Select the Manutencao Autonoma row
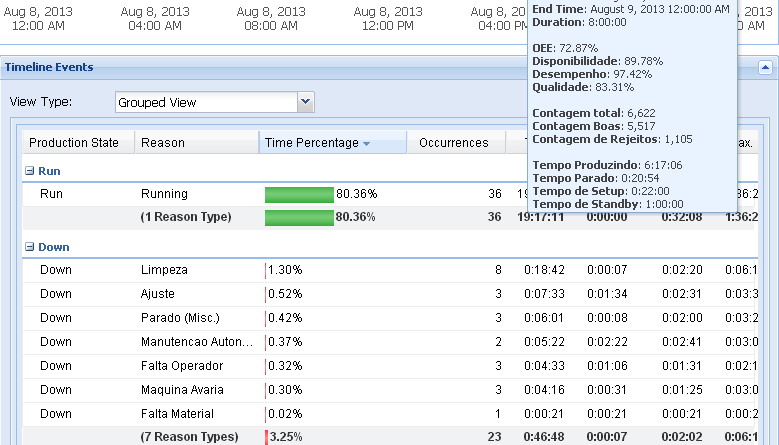 pyautogui.click(x=190, y=342)
